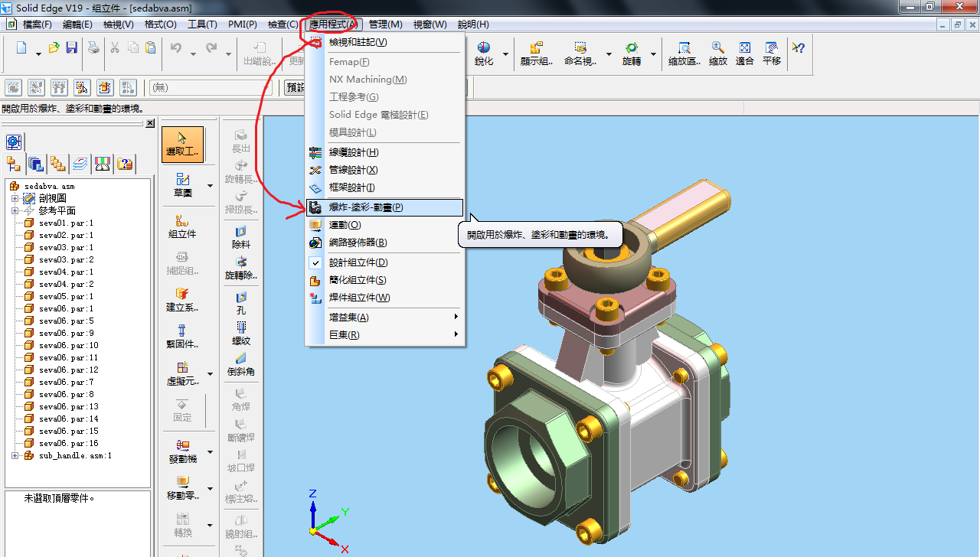Open the 旋轉 dropdown arrow

[x=653, y=54]
